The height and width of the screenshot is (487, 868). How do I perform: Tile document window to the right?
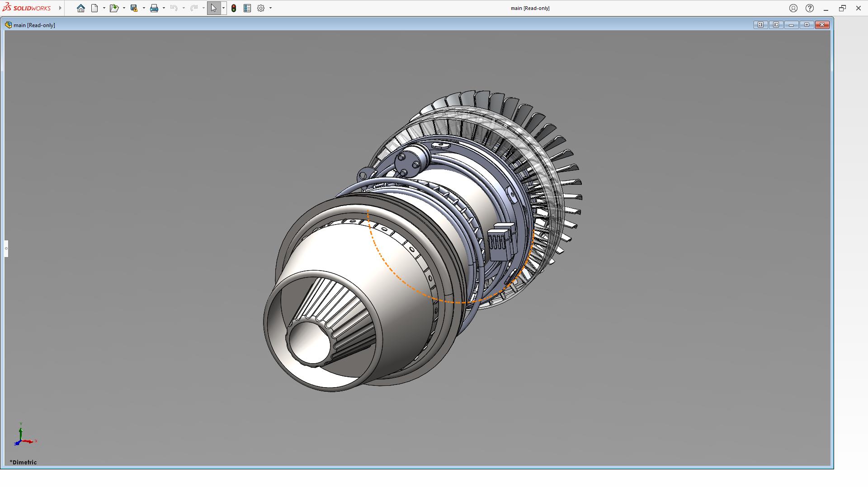click(x=776, y=25)
